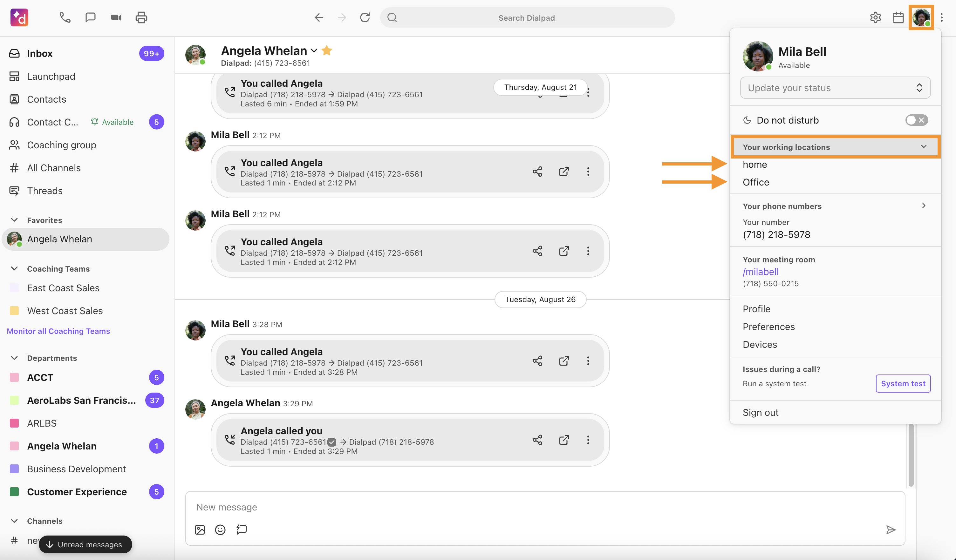Go forward with the right arrow

tap(342, 17)
